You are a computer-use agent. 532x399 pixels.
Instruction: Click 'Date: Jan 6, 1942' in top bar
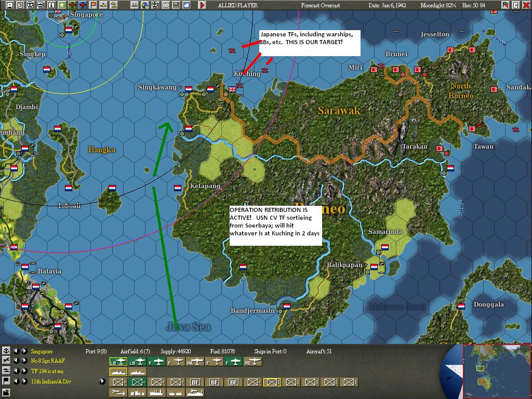pos(387,5)
